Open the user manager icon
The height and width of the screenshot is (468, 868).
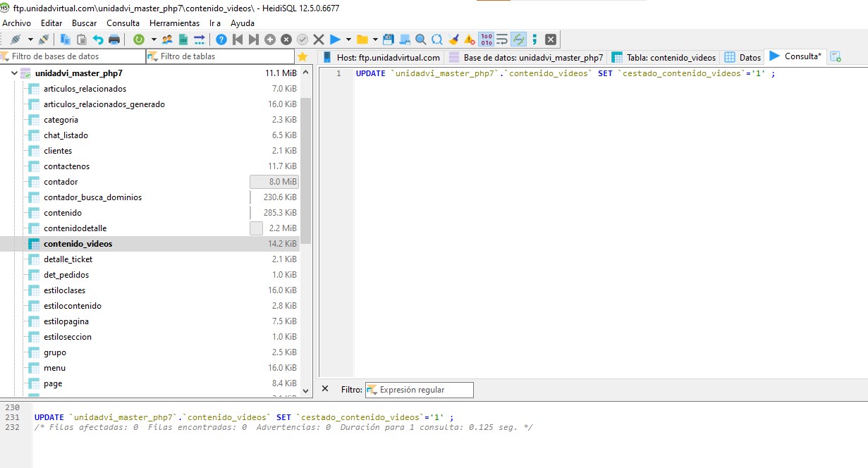167,39
